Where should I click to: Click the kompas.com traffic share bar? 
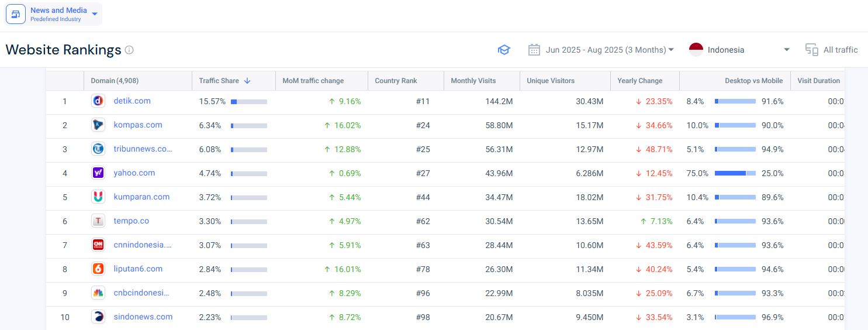249,126
